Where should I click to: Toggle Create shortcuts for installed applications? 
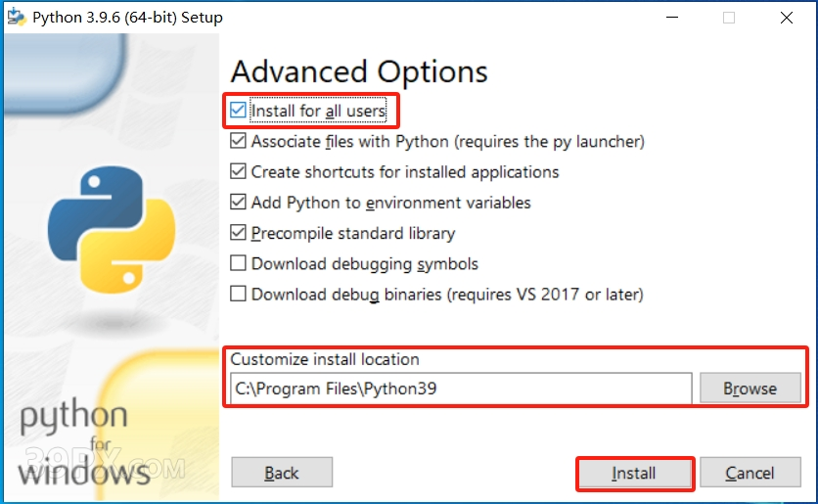[238, 171]
